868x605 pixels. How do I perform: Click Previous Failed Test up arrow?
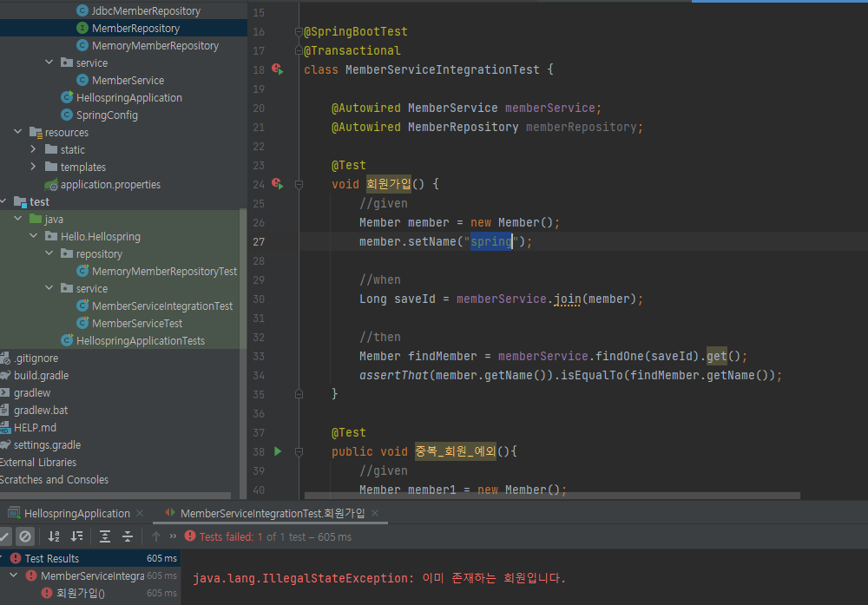(x=156, y=536)
